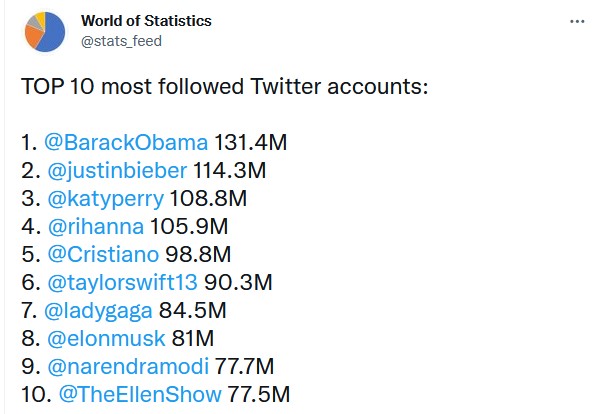Click the 98.8M follower count text
The width and height of the screenshot is (603, 414).
click(x=198, y=254)
